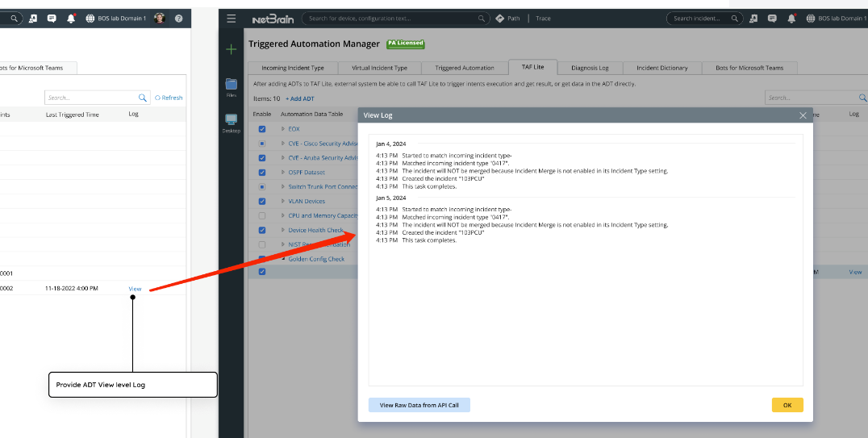Screen dimensions: 868x438
Task: Toggle VLAN Devices enable checkbox
Action: [262, 202]
